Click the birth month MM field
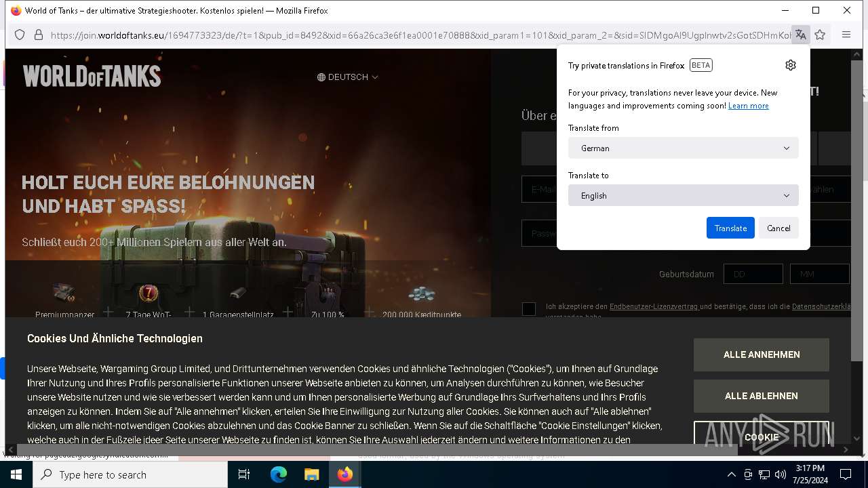 point(819,274)
